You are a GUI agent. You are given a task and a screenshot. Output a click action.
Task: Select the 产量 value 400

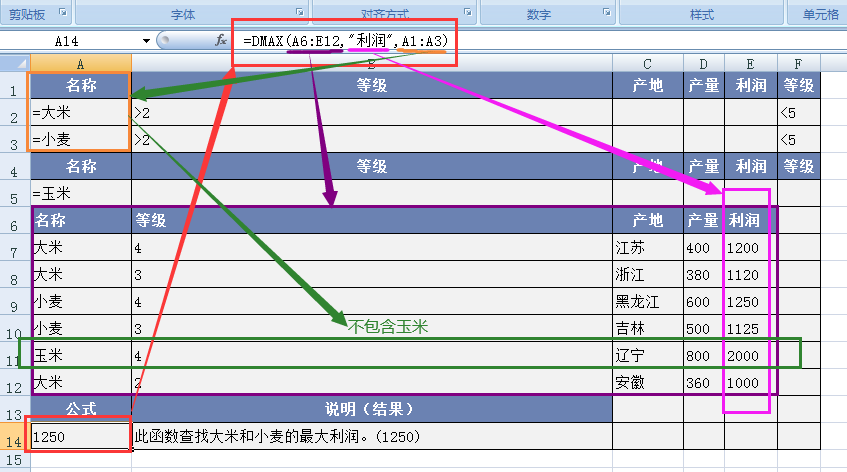tap(703, 247)
